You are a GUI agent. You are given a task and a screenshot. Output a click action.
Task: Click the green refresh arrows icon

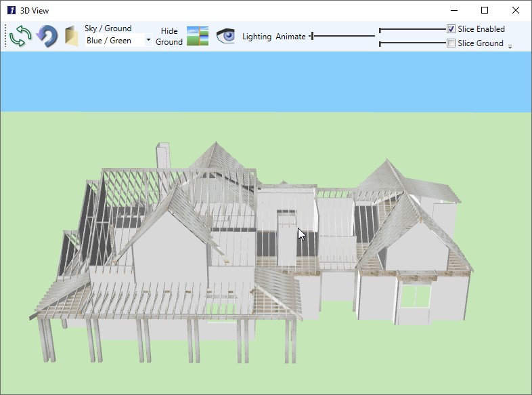click(20, 36)
